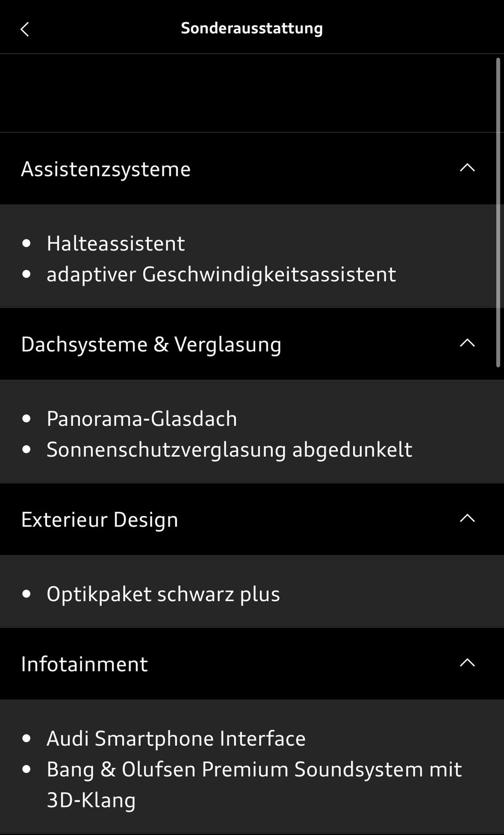504x835 pixels.
Task: Collapse the Dachsysteme & Verglasung chevron
Action: pos(467,343)
